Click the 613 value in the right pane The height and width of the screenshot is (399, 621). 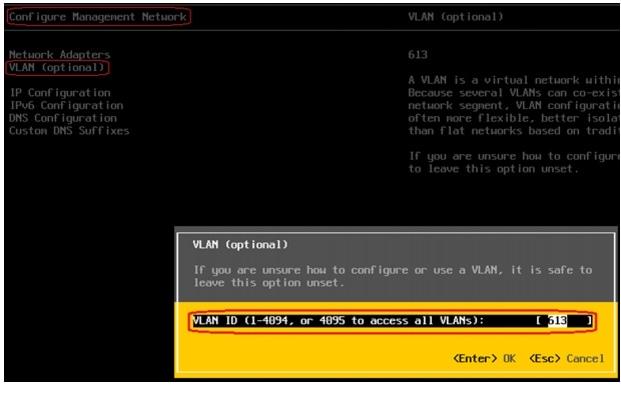(418, 54)
